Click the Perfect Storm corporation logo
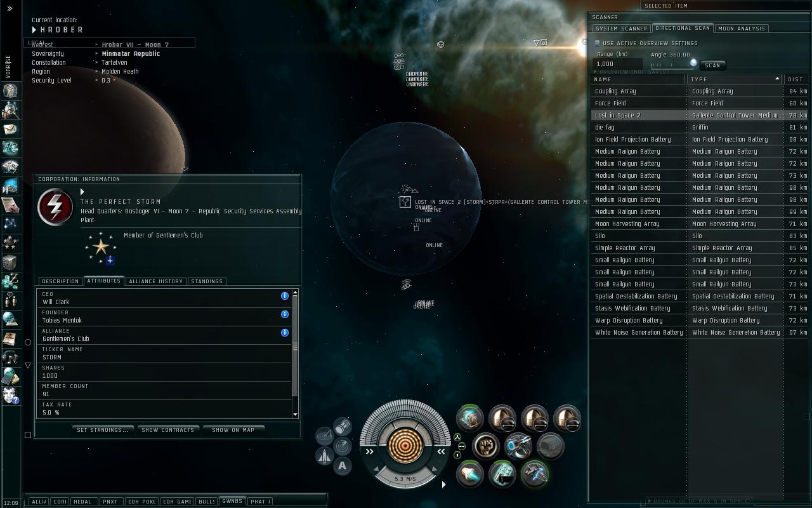 tap(56, 207)
